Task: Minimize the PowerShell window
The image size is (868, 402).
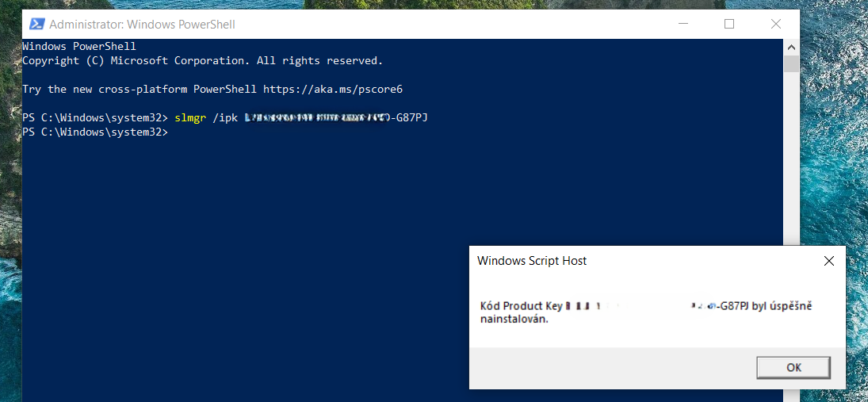Action: pos(683,25)
